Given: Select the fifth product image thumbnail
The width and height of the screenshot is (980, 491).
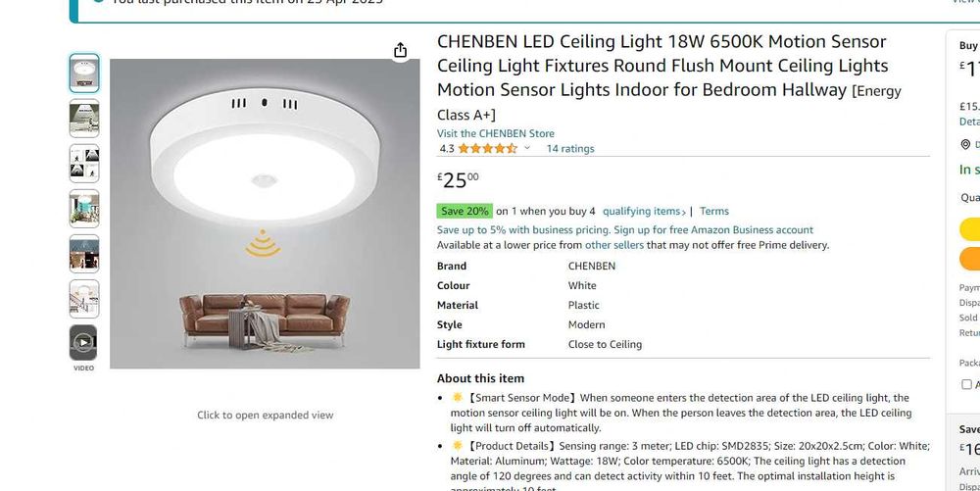Looking at the screenshot, I should point(83,253).
